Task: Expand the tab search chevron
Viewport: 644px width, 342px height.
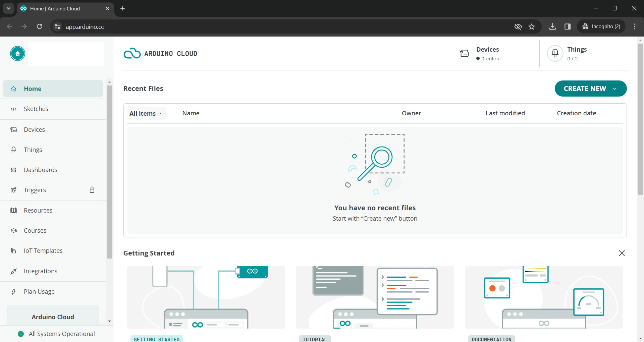Action: [8, 8]
